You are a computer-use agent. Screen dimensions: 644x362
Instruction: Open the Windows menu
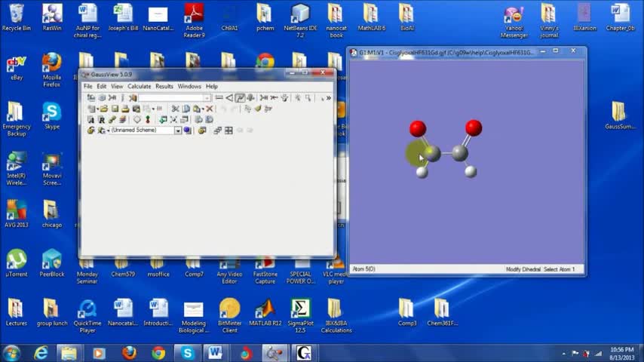[x=189, y=86]
